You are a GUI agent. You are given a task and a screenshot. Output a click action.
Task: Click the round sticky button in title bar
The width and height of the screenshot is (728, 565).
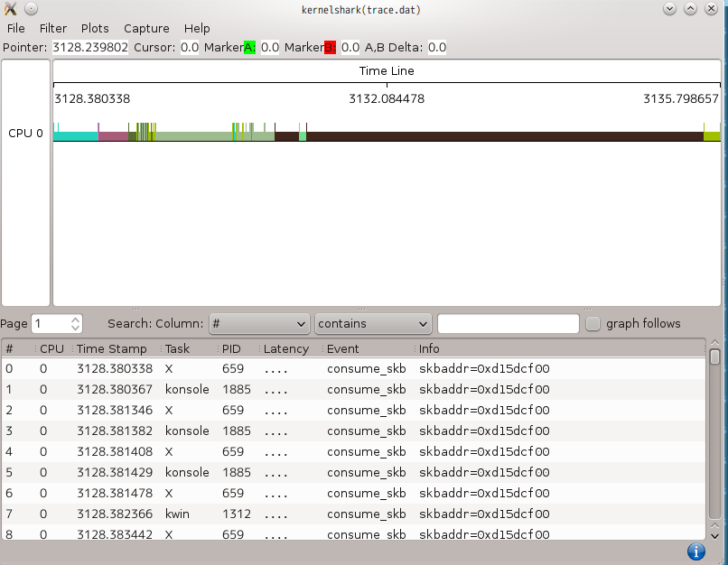(x=31, y=8)
